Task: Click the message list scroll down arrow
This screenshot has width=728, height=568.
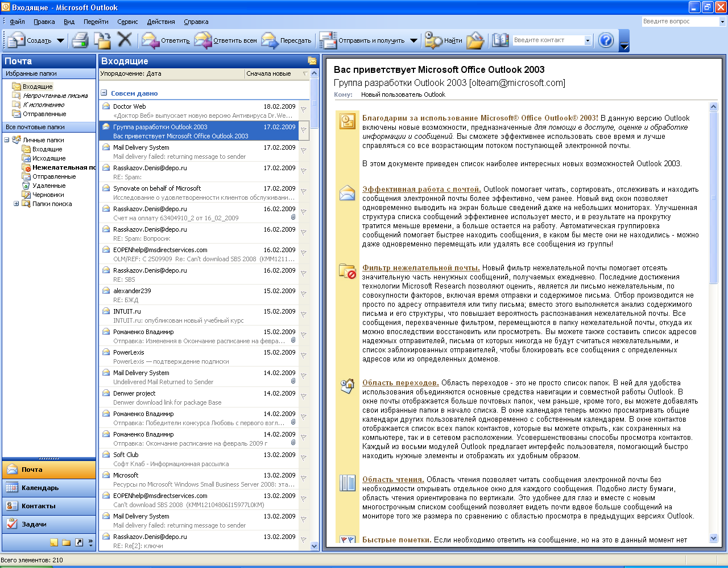Action: click(x=315, y=546)
